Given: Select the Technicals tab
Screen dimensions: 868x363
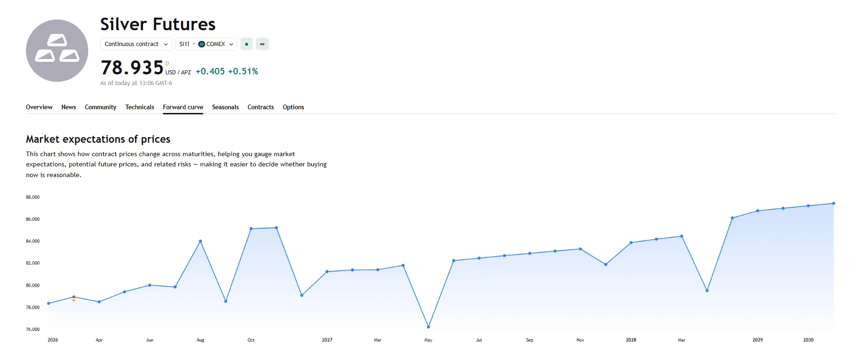Looking at the screenshot, I should click(x=140, y=107).
